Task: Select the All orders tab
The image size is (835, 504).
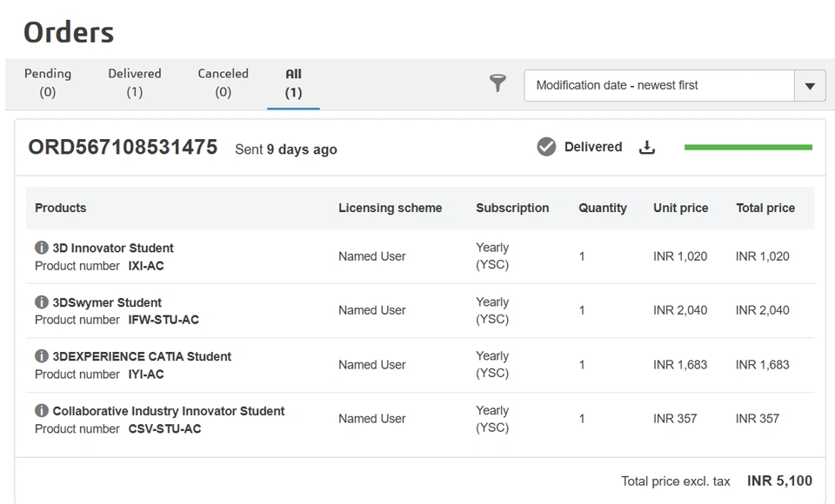Action: coord(293,83)
